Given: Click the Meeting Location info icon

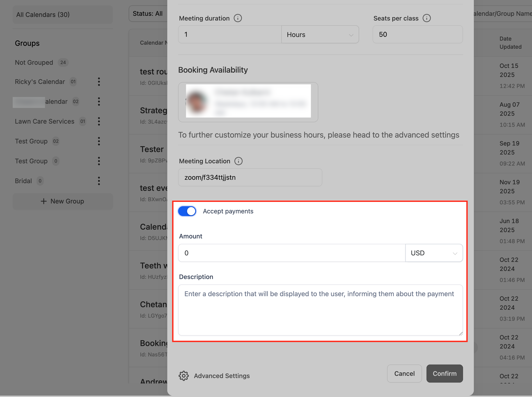Looking at the screenshot, I should 238,161.
